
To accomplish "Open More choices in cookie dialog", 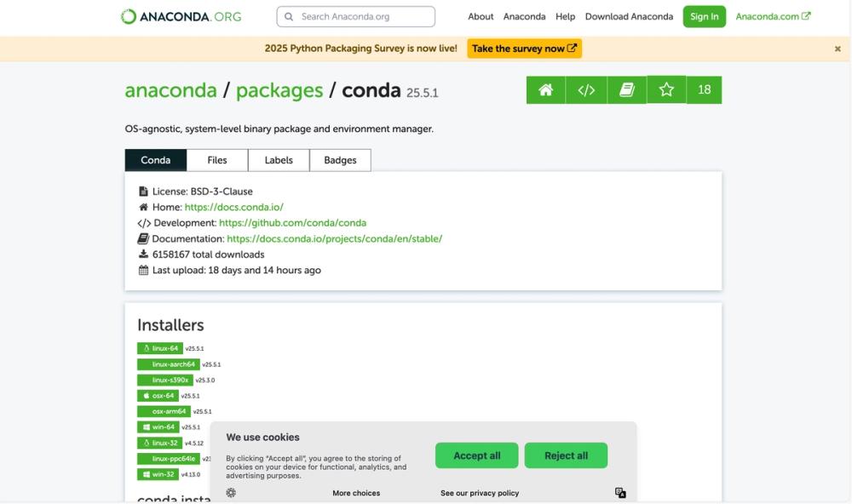I will 356,493.
